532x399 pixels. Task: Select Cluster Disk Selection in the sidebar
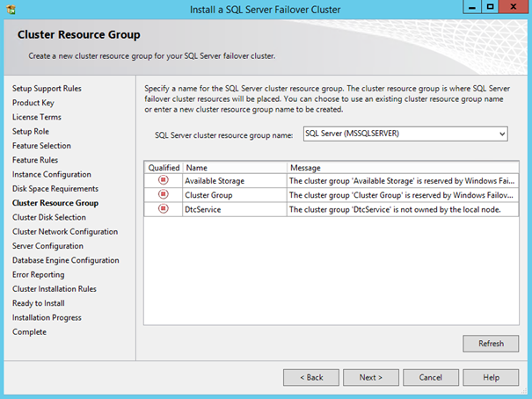point(49,217)
